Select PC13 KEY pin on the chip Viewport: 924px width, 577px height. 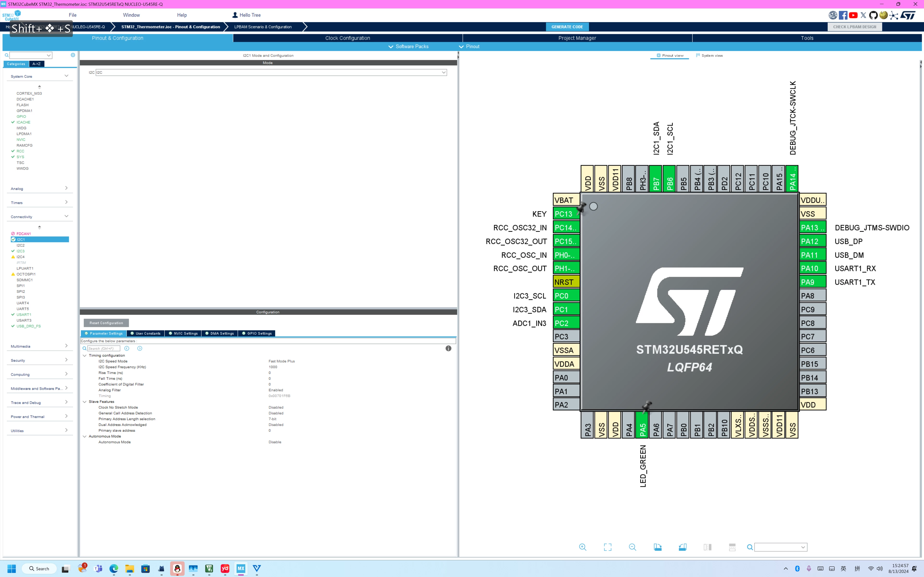566,214
